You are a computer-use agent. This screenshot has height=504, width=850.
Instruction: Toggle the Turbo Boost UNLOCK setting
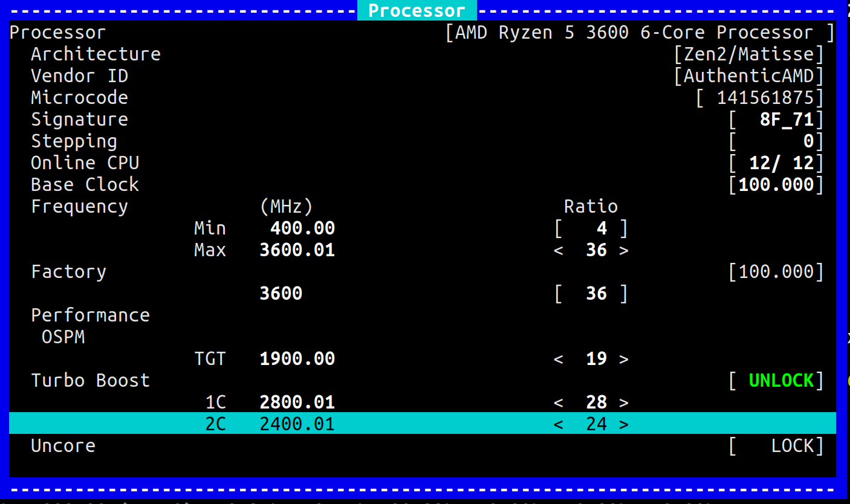click(x=776, y=381)
